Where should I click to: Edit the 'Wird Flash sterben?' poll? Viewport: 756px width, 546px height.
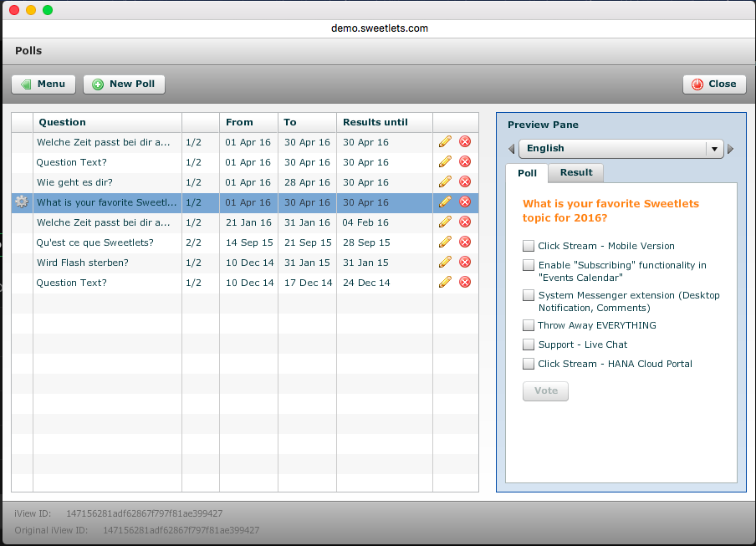pos(445,263)
